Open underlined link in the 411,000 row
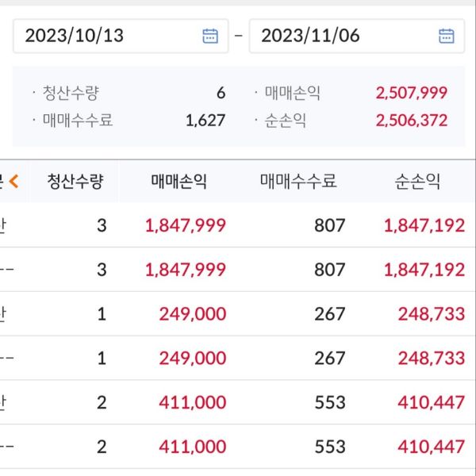This screenshot has height=476, width=476. [x=4, y=402]
